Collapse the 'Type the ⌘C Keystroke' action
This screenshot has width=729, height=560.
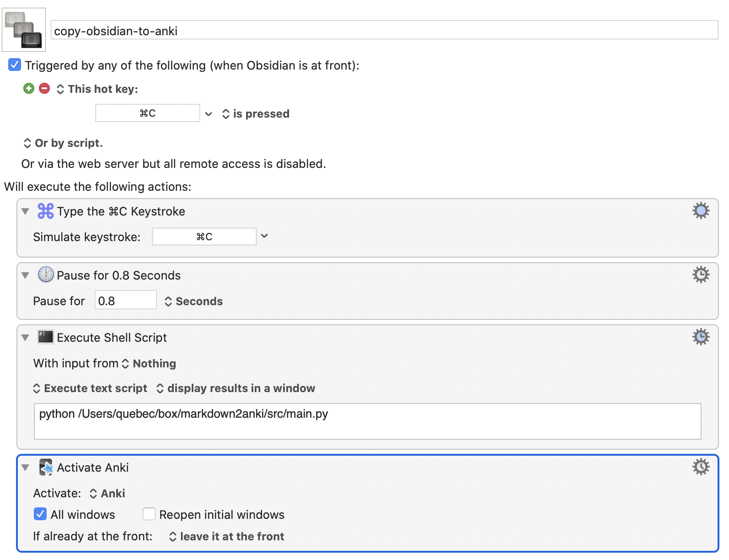25,211
